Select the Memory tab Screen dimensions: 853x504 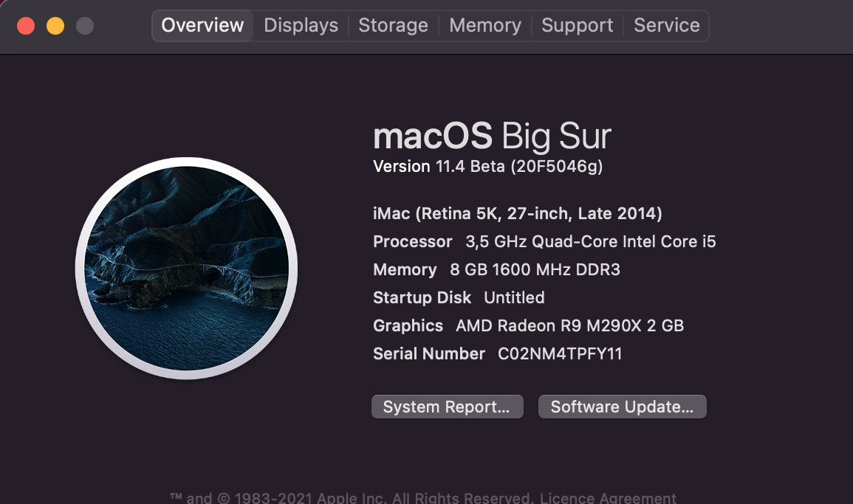[x=485, y=26]
